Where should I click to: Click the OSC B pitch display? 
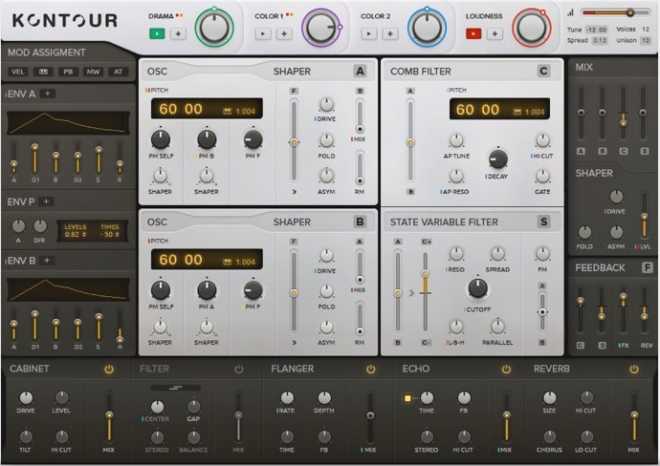tap(207, 260)
